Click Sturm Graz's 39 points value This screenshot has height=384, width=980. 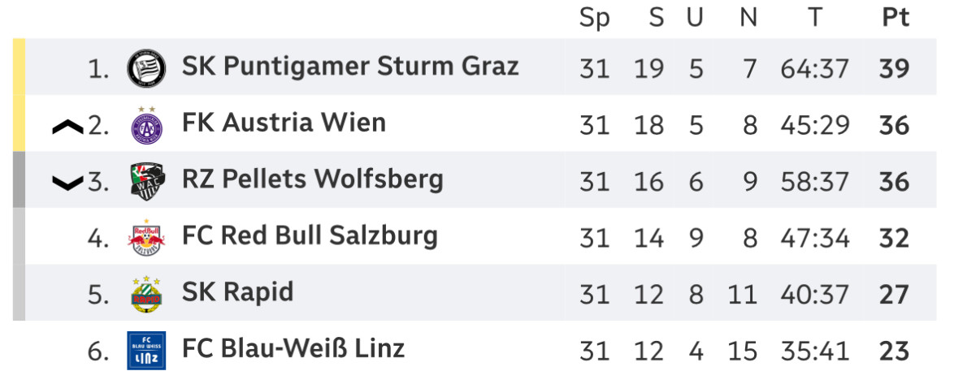(894, 69)
